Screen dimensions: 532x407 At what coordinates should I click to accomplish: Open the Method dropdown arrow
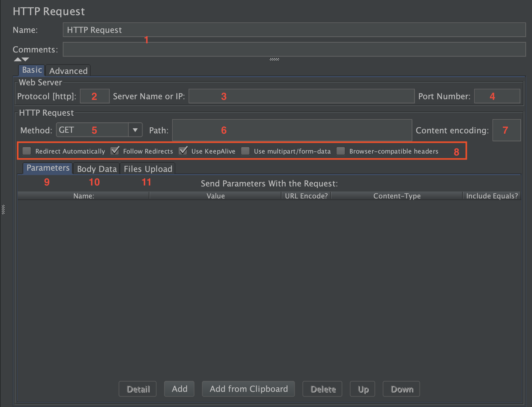click(135, 130)
